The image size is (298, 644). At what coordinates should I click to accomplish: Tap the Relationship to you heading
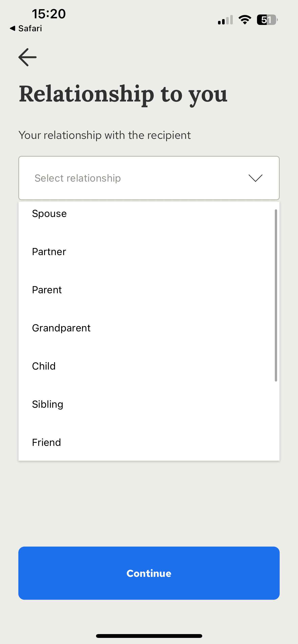[x=123, y=94]
